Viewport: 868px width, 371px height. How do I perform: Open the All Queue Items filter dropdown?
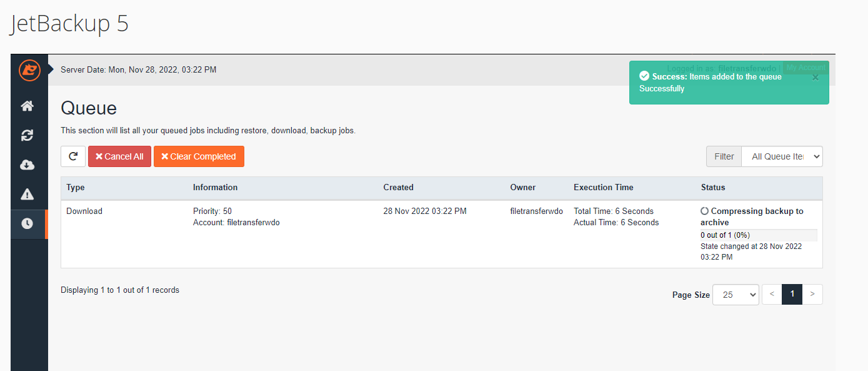click(782, 156)
